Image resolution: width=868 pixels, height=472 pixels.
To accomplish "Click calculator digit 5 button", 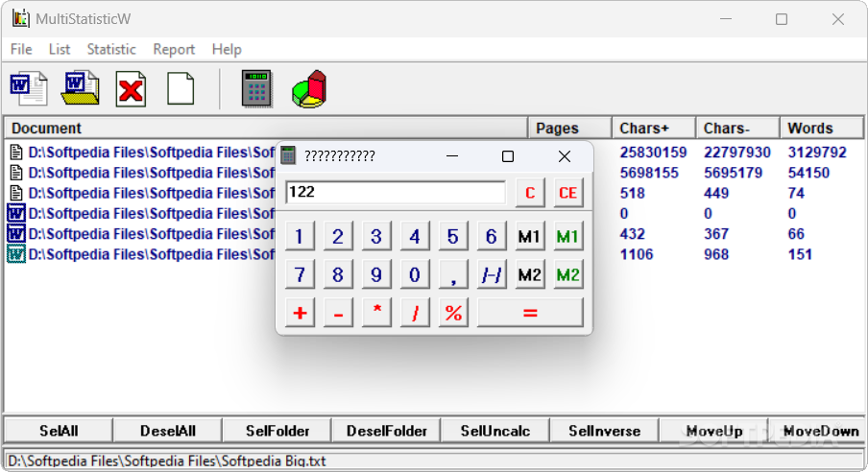I will [453, 236].
